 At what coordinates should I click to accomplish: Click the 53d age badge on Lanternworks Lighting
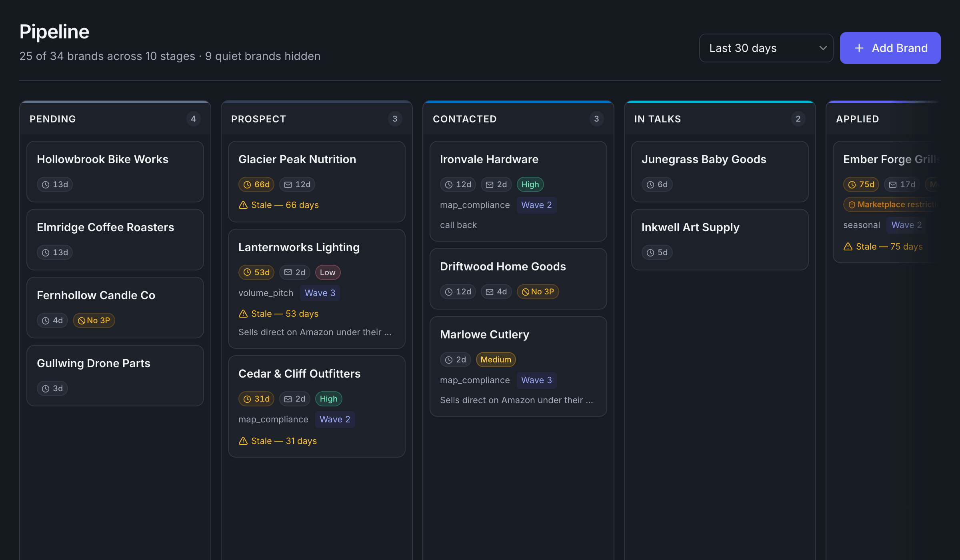point(256,272)
